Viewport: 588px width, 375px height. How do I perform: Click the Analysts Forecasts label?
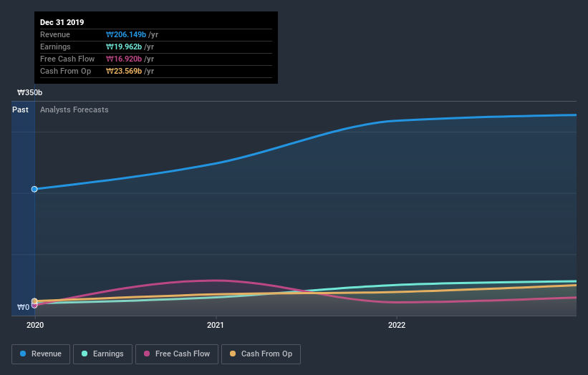coord(74,109)
